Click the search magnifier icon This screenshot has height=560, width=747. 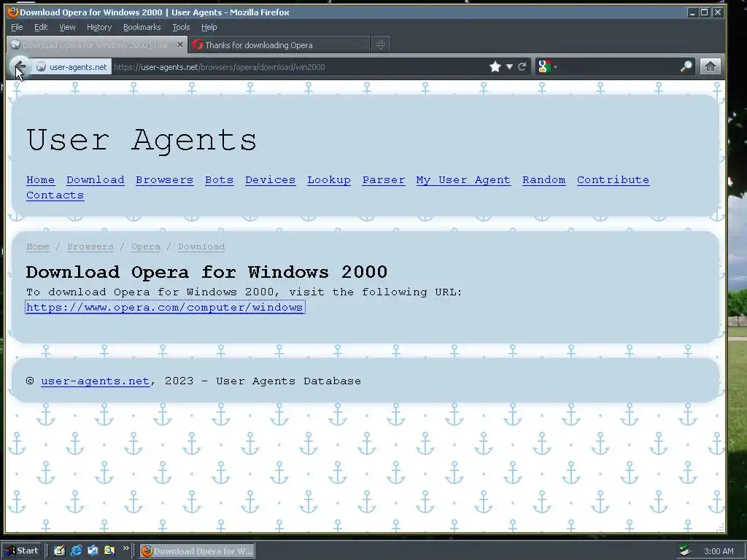pos(686,66)
